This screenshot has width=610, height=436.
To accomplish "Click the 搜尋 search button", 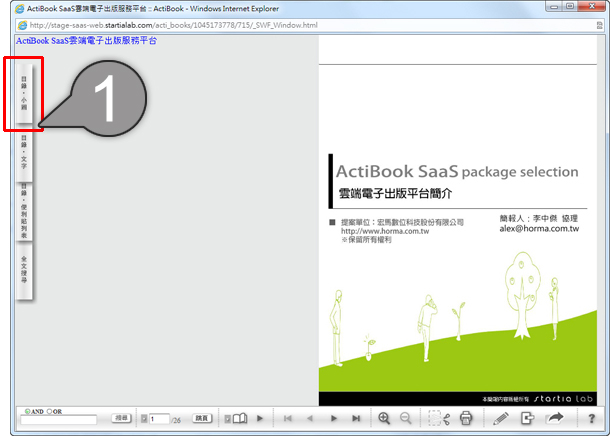I will click(121, 418).
